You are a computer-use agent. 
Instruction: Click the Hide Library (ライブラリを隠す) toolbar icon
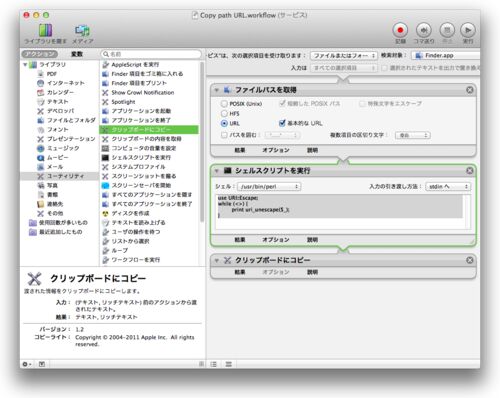click(x=46, y=31)
